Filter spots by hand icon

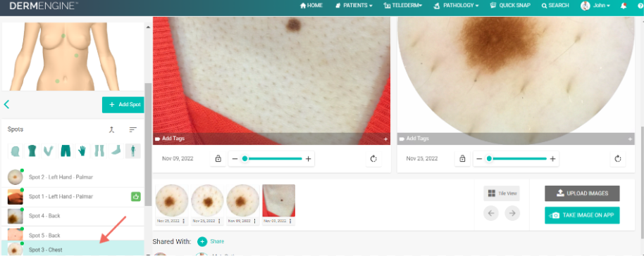point(82,151)
